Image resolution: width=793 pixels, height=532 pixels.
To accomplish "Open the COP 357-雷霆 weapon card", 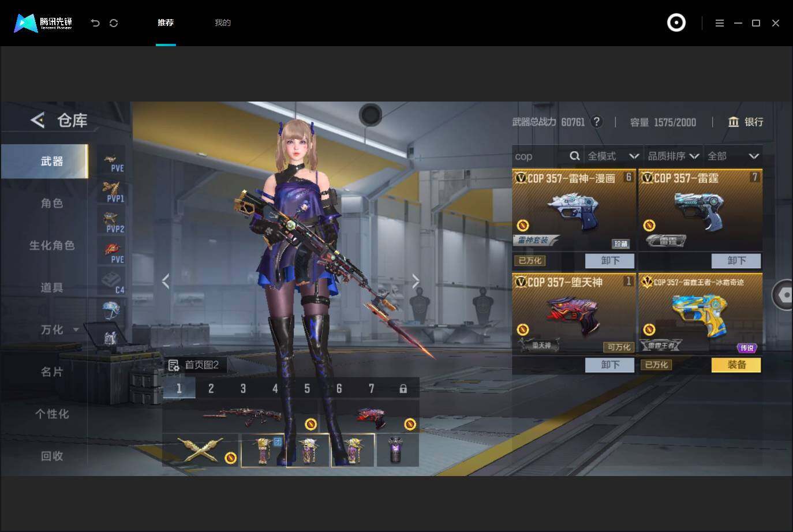I will pyautogui.click(x=700, y=210).
